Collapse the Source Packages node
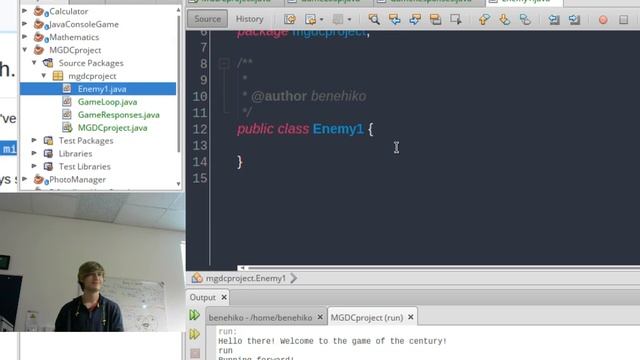640x360 pixels. coord(34,63)
